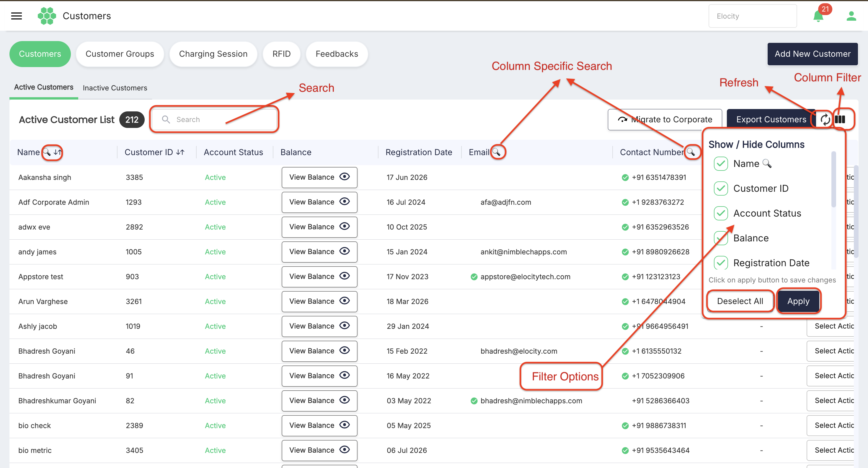Uncheck the Customer ID column checkbox

[x=721, y=188]
